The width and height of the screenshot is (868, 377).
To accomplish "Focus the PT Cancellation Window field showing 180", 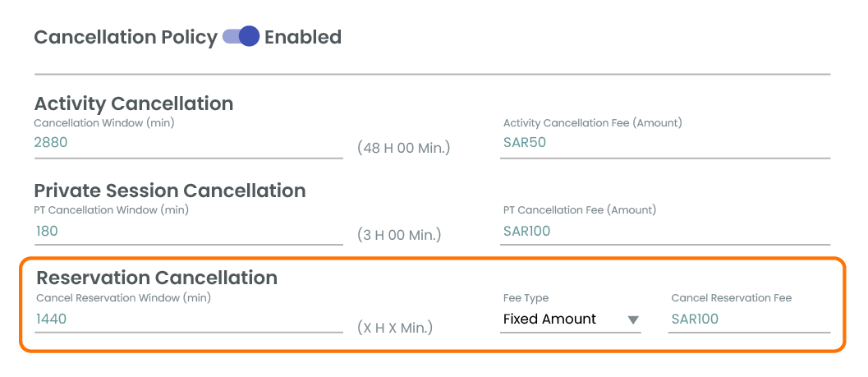I will 188,231.
